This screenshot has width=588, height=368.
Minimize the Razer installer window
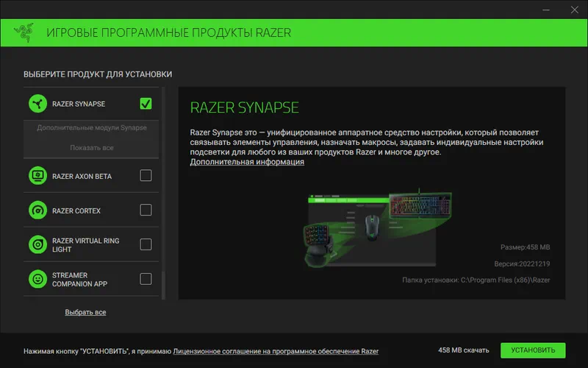point(546,10)
